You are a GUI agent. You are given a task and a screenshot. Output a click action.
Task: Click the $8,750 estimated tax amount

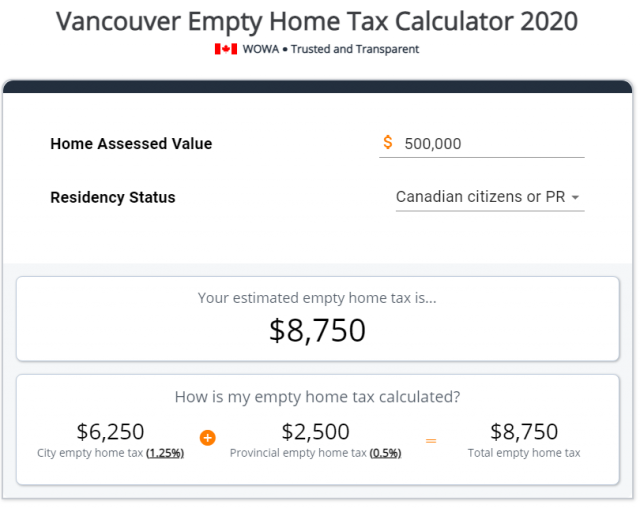317,331
